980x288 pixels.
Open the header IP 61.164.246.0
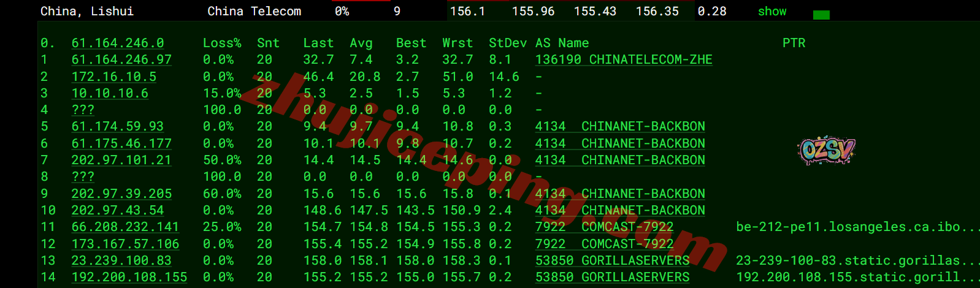[117, 44]
